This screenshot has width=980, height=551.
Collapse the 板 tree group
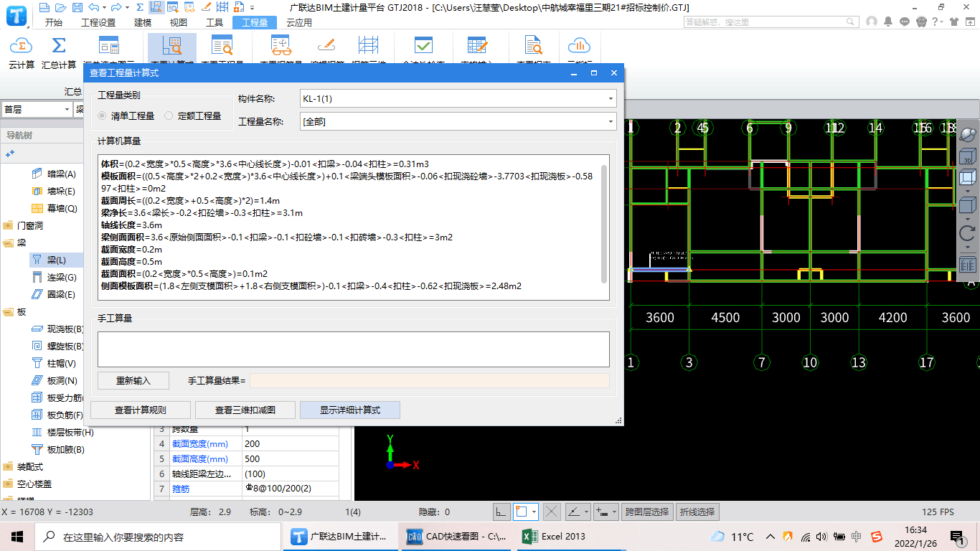click(8, 312)
